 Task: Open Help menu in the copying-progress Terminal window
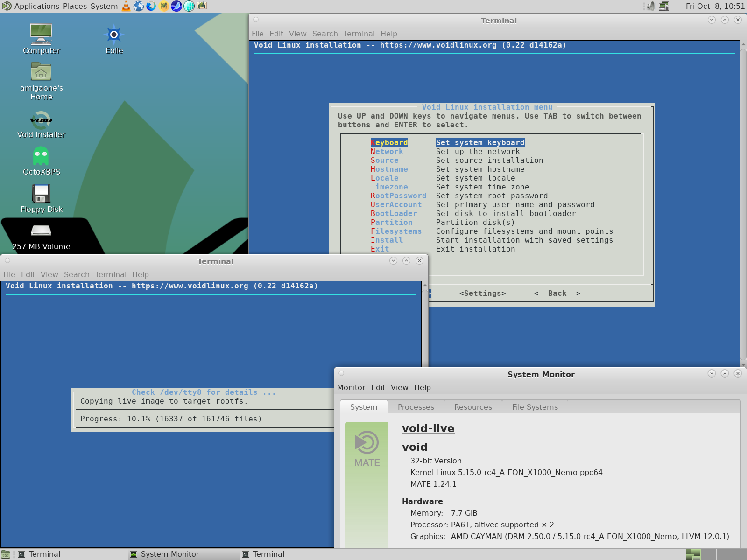(x=141, y=274)
